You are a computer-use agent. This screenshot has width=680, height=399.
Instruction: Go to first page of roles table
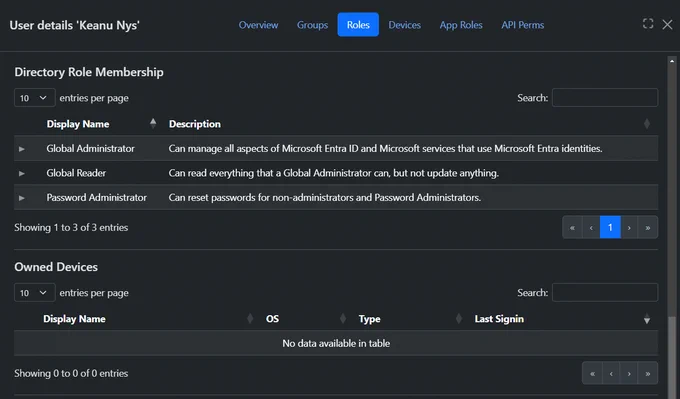pos(572,227)
